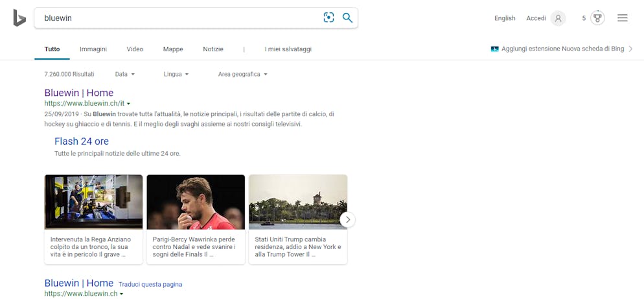644x299 pixels.
Task: Click the Bing logo
Action: (19, 18)
